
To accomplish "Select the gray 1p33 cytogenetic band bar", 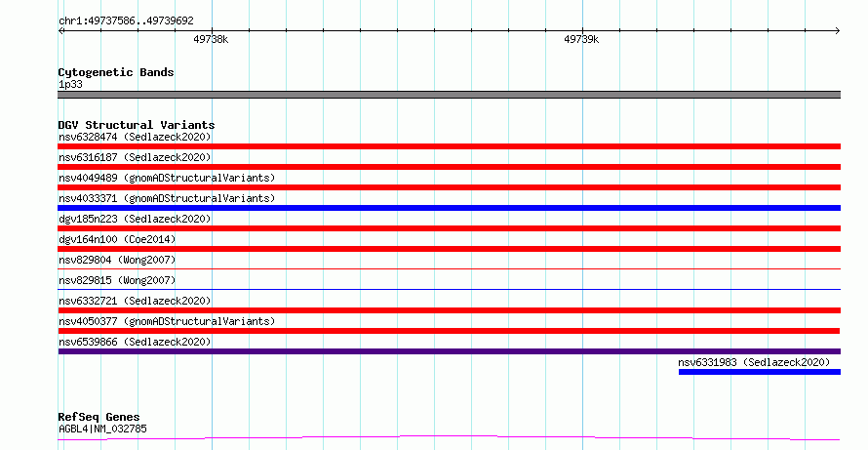I will [x=449, y=95].
